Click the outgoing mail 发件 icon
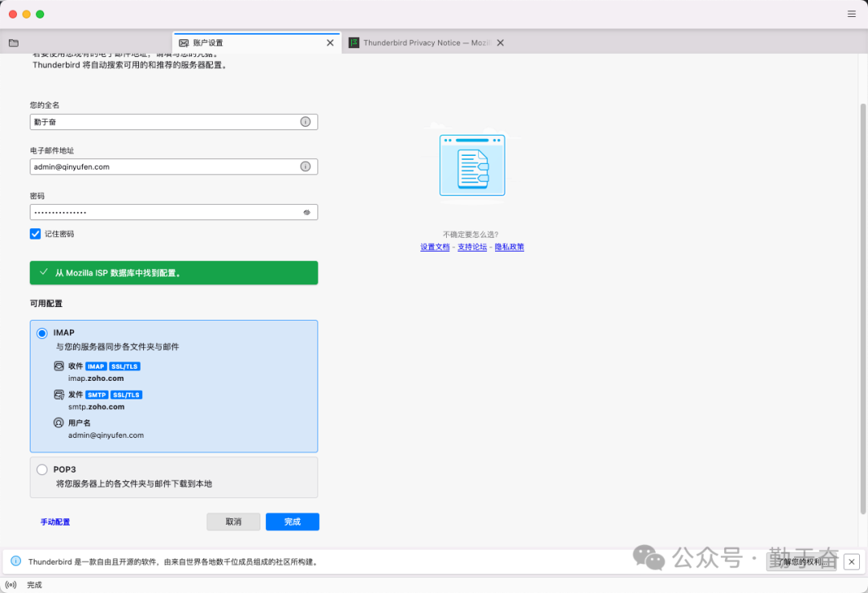 59,395
